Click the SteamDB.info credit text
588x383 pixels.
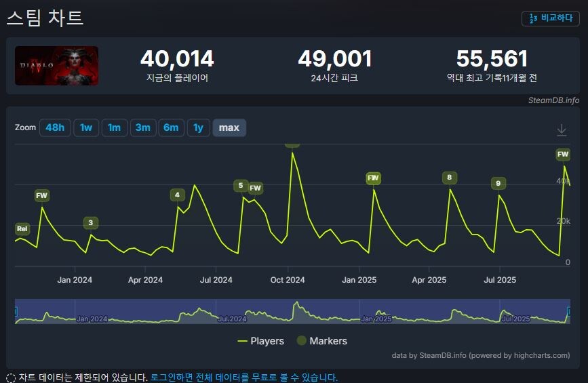(553, 100)
